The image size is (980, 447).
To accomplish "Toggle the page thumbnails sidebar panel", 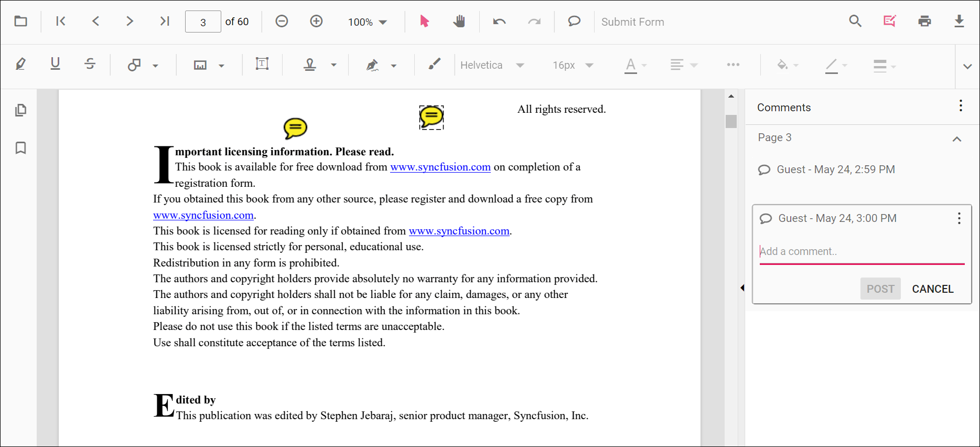I will point(21,110).
